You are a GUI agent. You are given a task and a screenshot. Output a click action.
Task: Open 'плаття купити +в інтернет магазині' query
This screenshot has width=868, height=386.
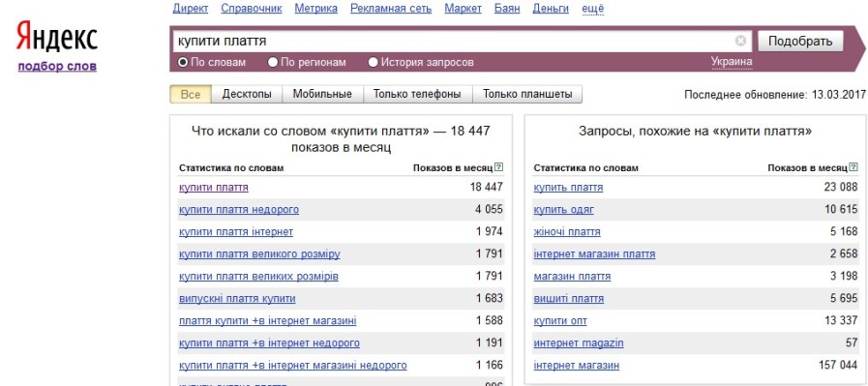pos(267,320)
